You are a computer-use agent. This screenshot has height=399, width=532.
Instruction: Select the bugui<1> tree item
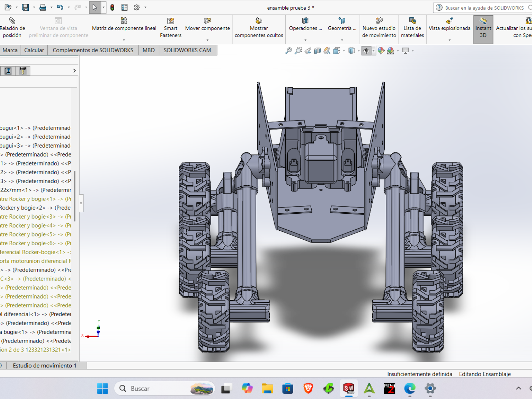tap(35, 128)
